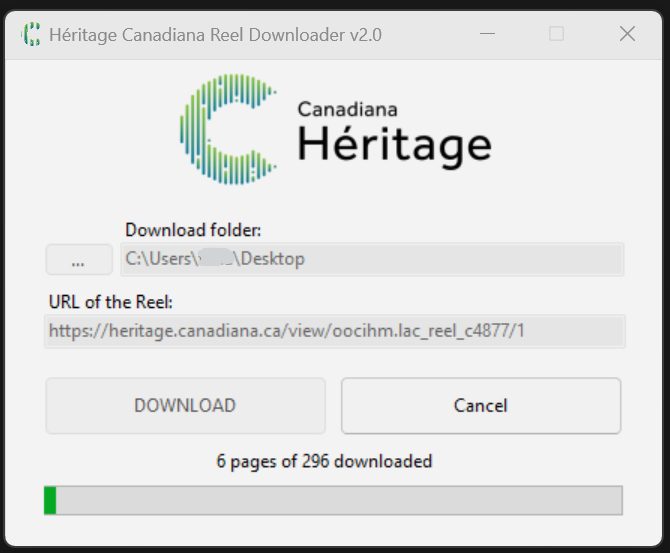The width and height of the screenshot is (670, 553).
Task: Click the "Download folder:" label
Action: point(193,230)
